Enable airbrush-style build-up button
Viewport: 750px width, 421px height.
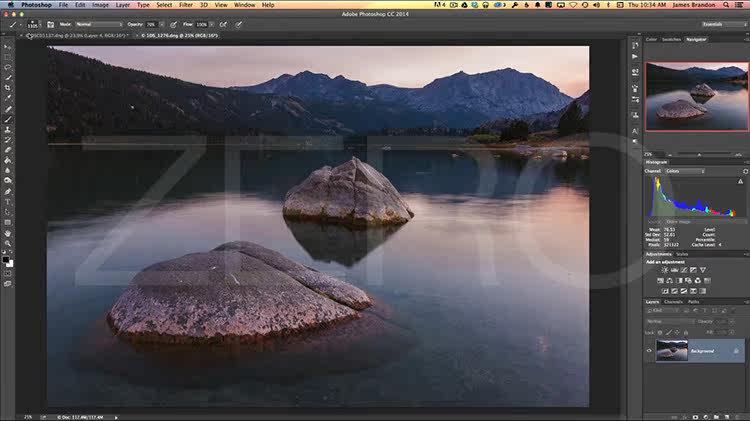pos(223,24)
